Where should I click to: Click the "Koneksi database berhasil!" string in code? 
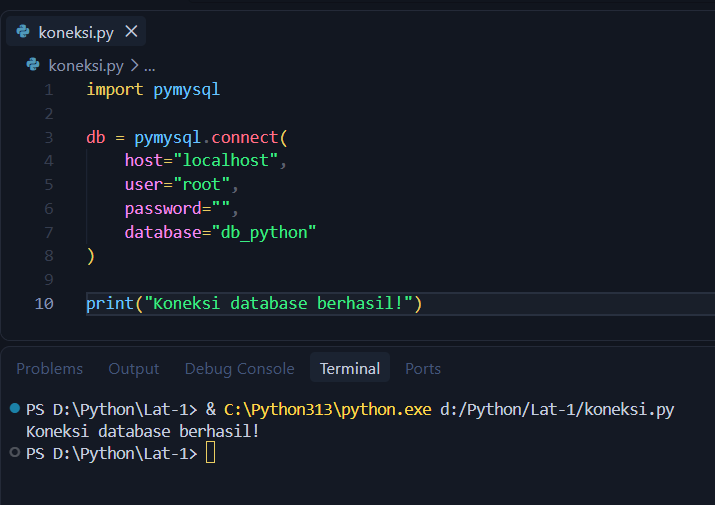(278, 303)
